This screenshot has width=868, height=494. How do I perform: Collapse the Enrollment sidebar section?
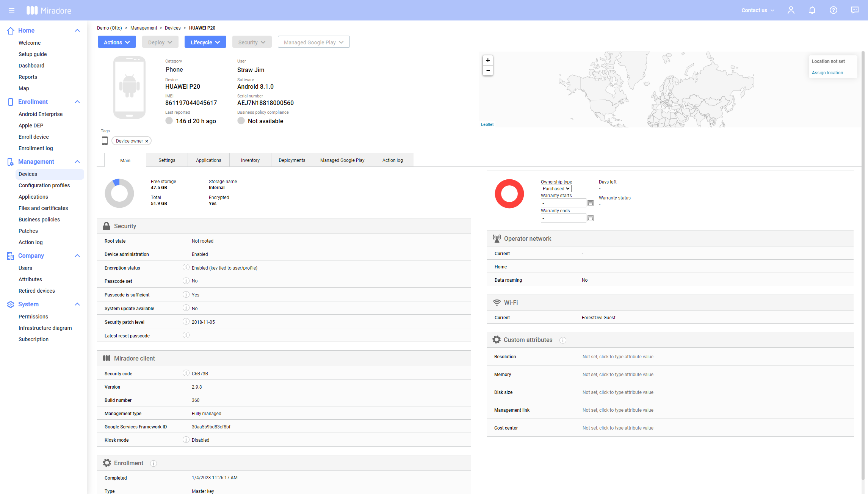click(x=77, y=102)
